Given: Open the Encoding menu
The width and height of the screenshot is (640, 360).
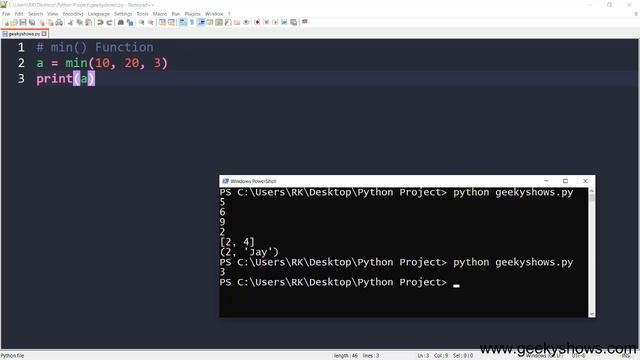Looking at the screenshot, I should click(x=73, y=14).
